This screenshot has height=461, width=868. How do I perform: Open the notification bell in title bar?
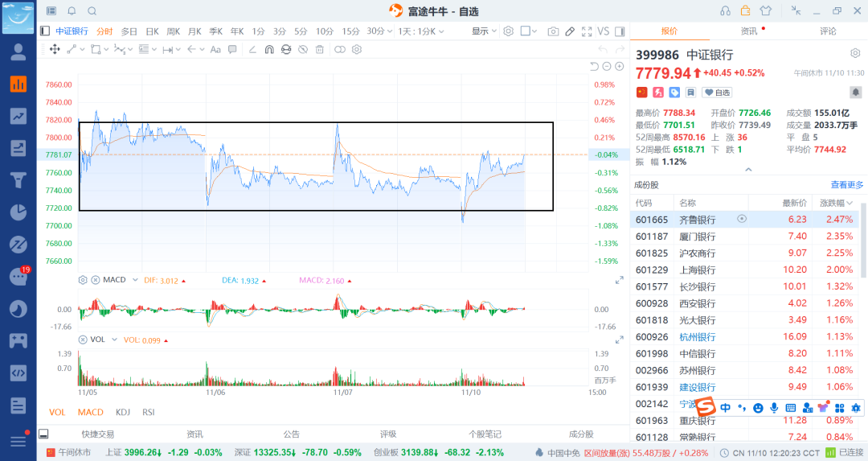tap(72, 11)
